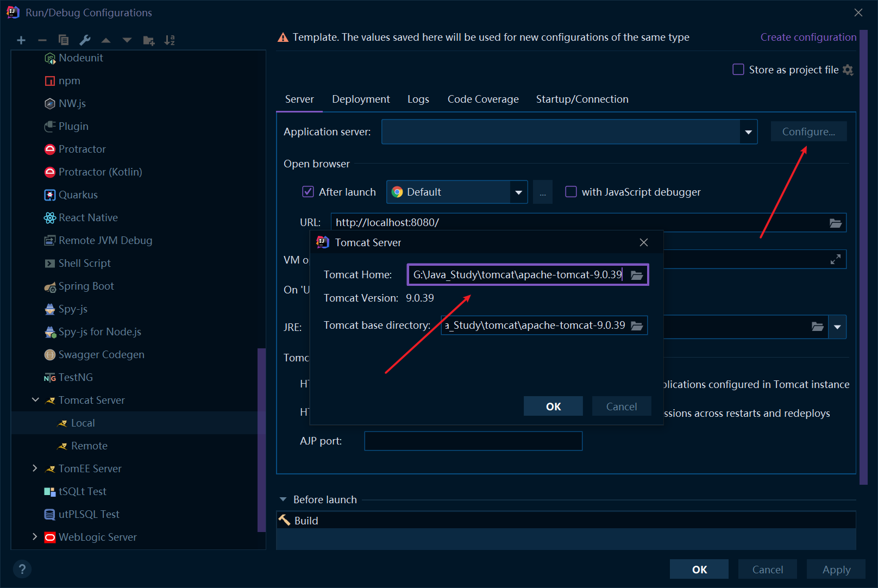Toggle After launch checkbox
Image resolution: width=878 pixels, height=588 pixels.
[308, 192]
